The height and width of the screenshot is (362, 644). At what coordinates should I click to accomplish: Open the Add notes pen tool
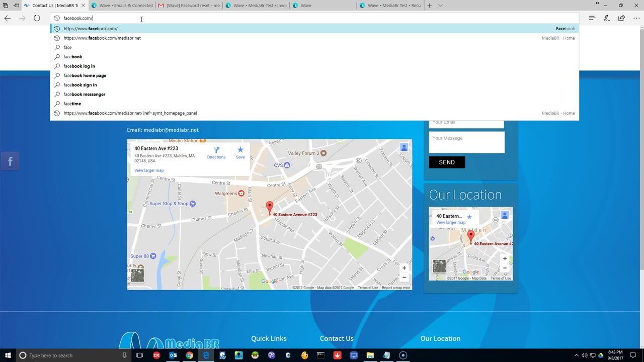607,18
